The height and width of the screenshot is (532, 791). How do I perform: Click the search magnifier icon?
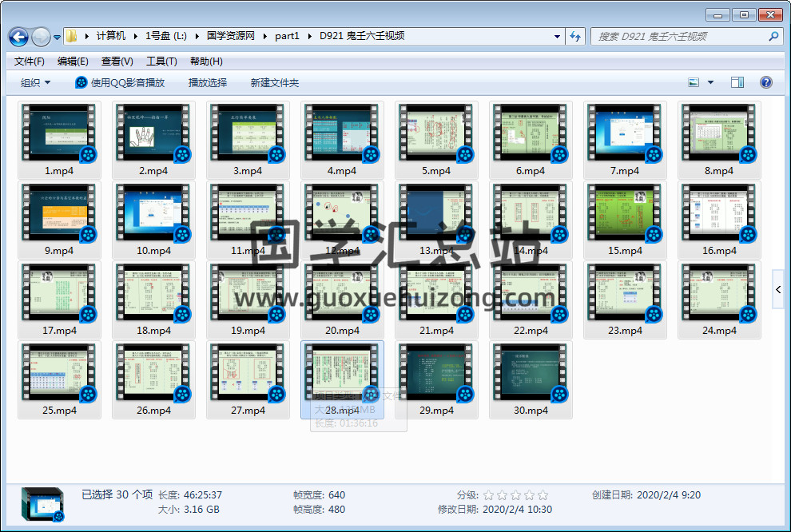coord(773,36)
